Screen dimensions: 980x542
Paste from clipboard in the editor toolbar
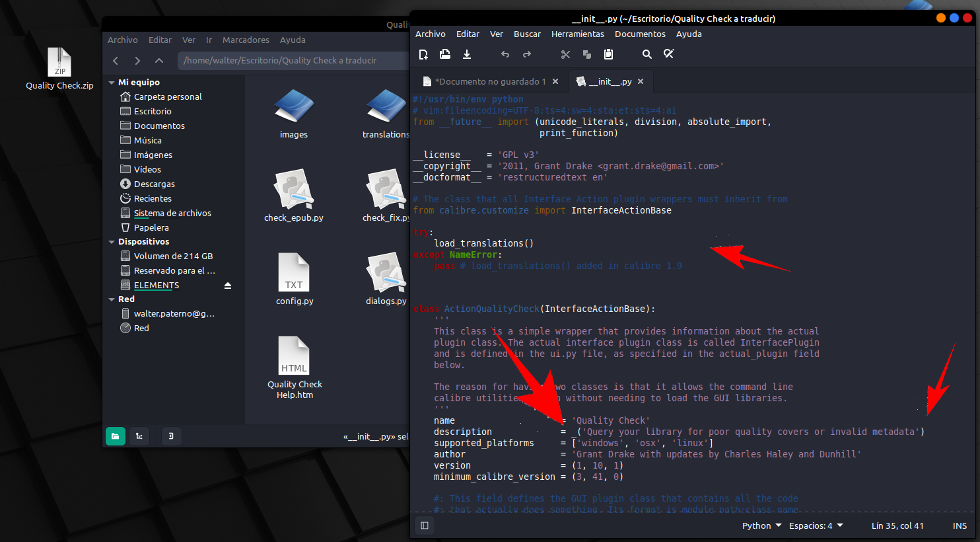pos(608,54)
